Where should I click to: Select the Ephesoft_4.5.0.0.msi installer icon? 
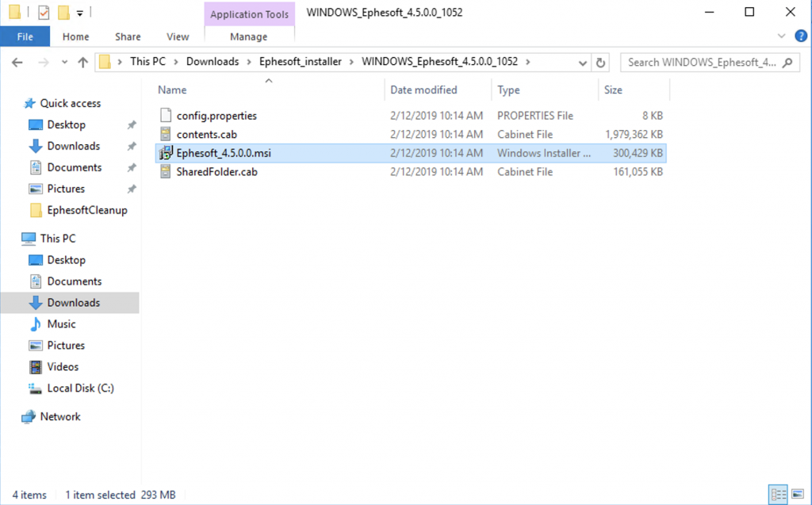165,153
